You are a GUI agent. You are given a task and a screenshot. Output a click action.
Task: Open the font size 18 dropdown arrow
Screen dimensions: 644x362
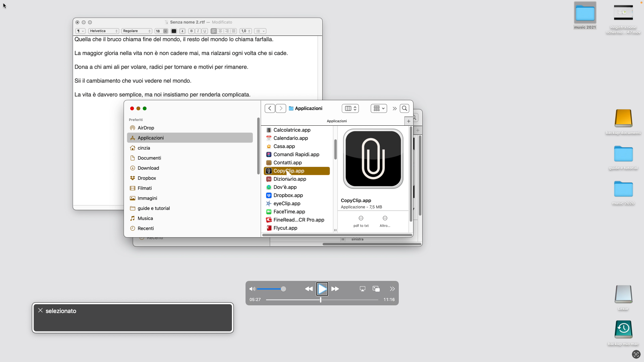tap(165, 31)
